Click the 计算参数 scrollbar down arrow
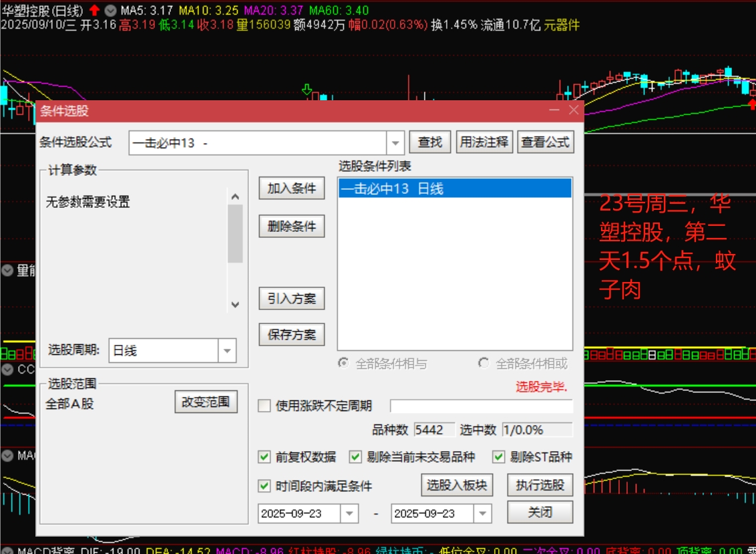Viewport: 756px width, 554px height. pos(235,305)
